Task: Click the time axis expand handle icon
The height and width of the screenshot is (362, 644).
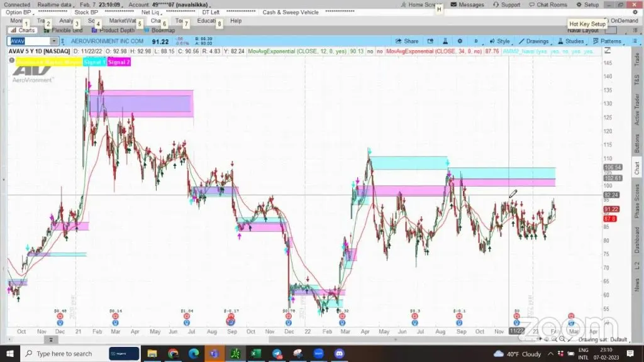Action: coord(51,339)
